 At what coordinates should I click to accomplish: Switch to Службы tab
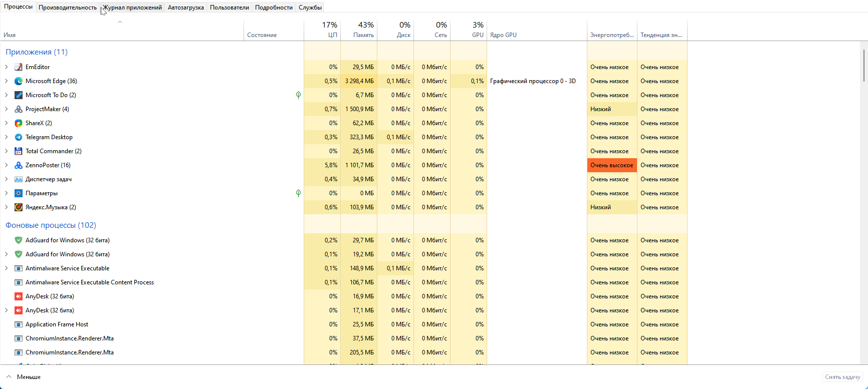click(310, 8)
